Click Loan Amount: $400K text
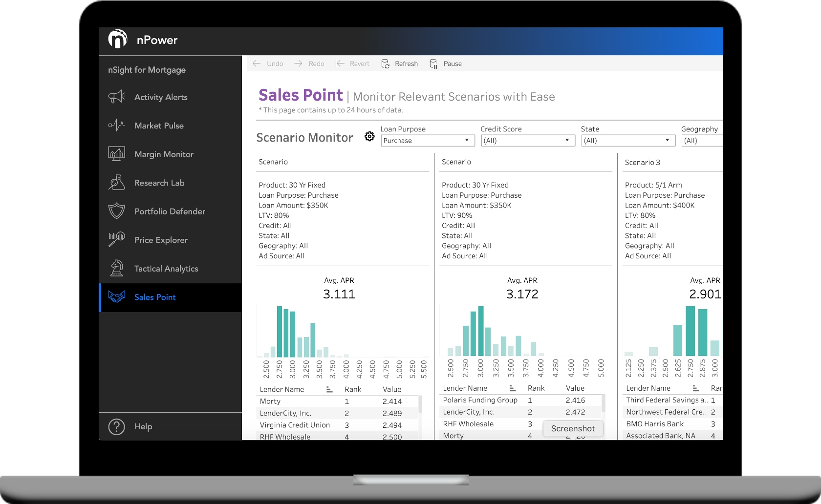The image size is (821, 504). point(660,205)
